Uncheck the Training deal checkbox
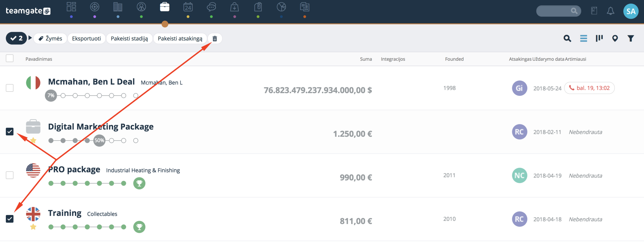 [10, 219]
